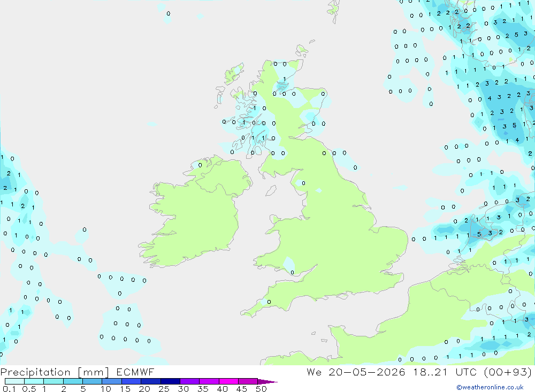Click the "50" legend value
The height and width of the screenshot is (392, 535).
(261, 389)
